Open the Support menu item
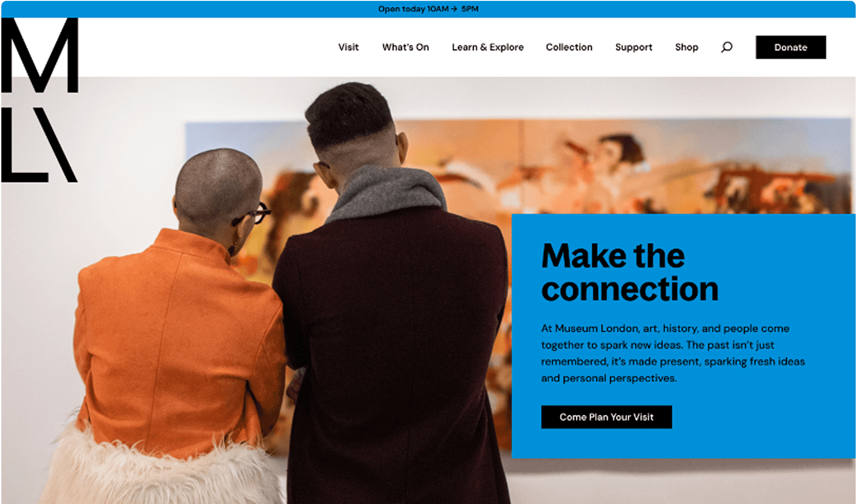This screenshot has width=857, height=504. point(634,47)
